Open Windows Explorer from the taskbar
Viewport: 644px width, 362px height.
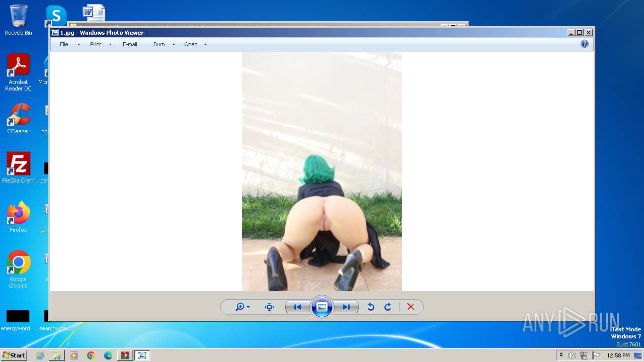(57, 355)
